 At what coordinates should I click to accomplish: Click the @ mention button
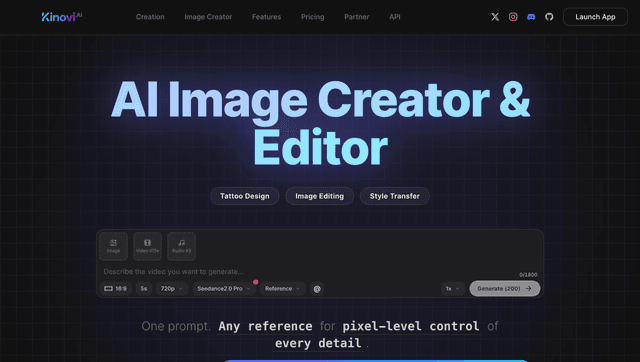coord(317,289)
